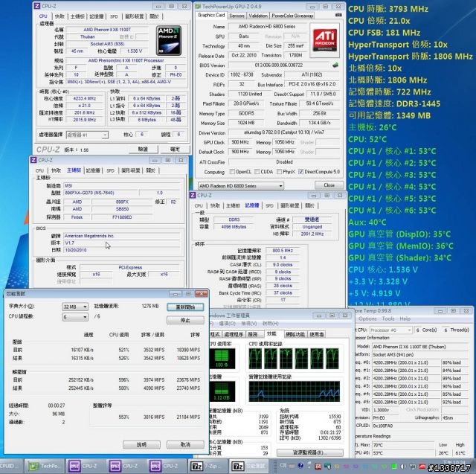Click the BIOS save chip icon in GPU-Z
This screenshot has width=476, height=474.
point(335,65)
